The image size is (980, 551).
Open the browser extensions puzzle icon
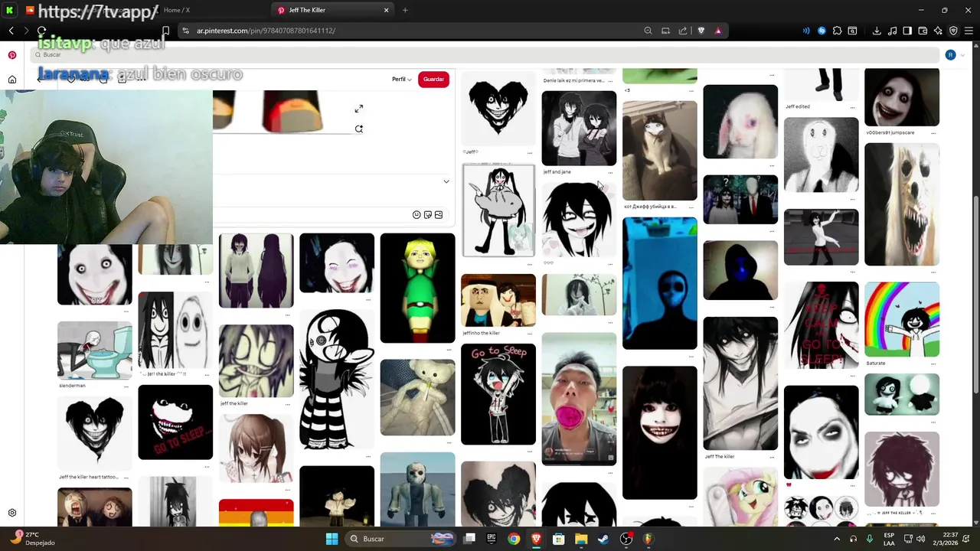(837, 31)
